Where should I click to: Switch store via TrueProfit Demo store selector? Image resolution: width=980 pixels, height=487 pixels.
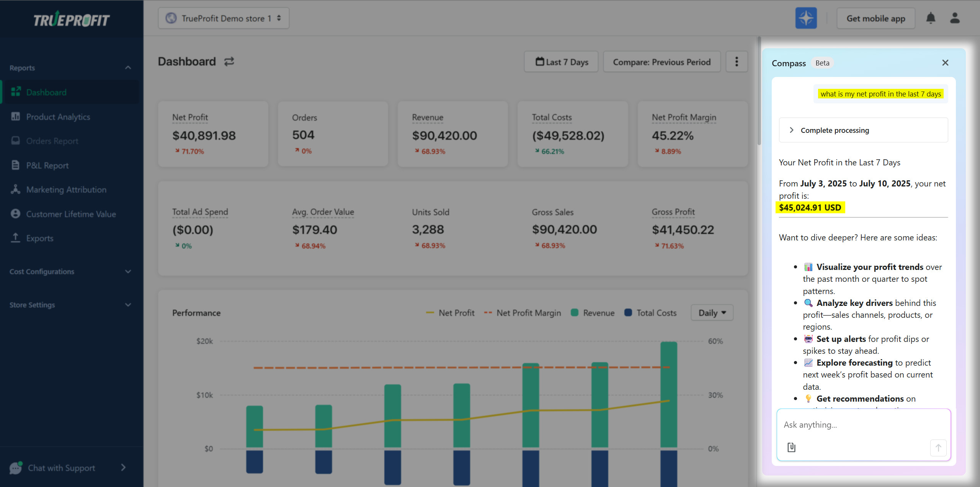click(223, 18)
